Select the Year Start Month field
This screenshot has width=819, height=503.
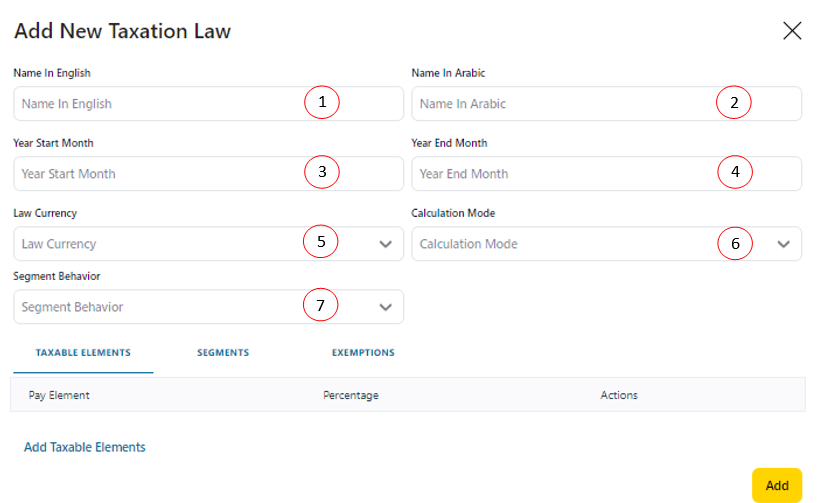(150, 174)
